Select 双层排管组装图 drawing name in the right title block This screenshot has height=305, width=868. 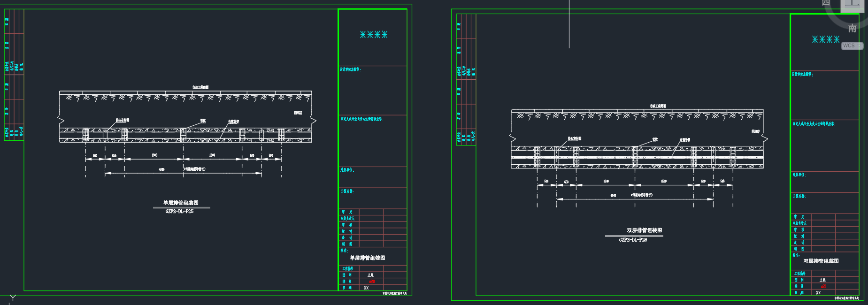click(x=821, y=261)
